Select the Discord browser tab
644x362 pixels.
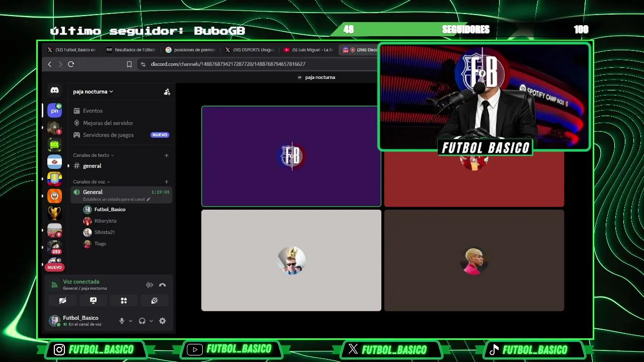click(359, 50)
